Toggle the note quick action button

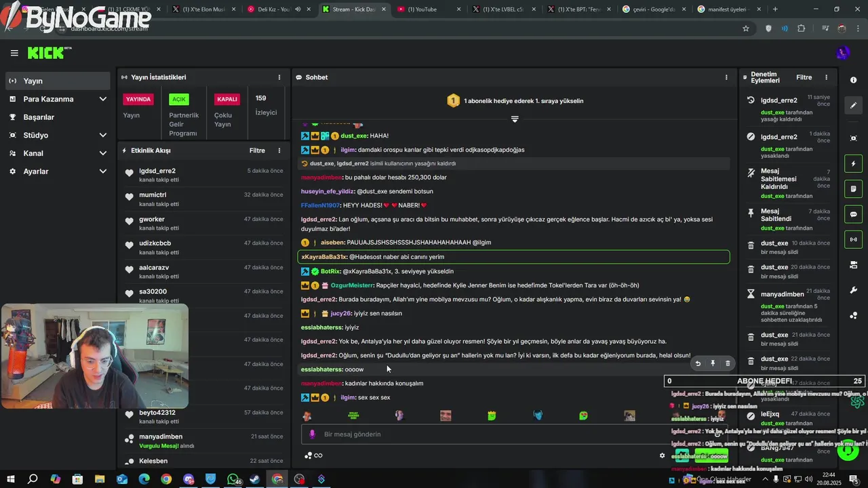point(853,188)
